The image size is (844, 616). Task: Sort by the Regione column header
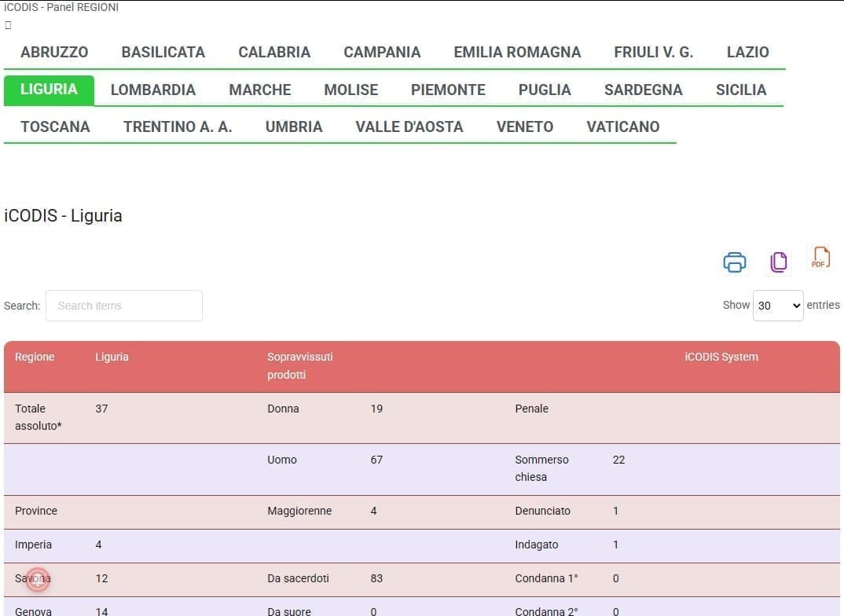(x=35, y=357)
